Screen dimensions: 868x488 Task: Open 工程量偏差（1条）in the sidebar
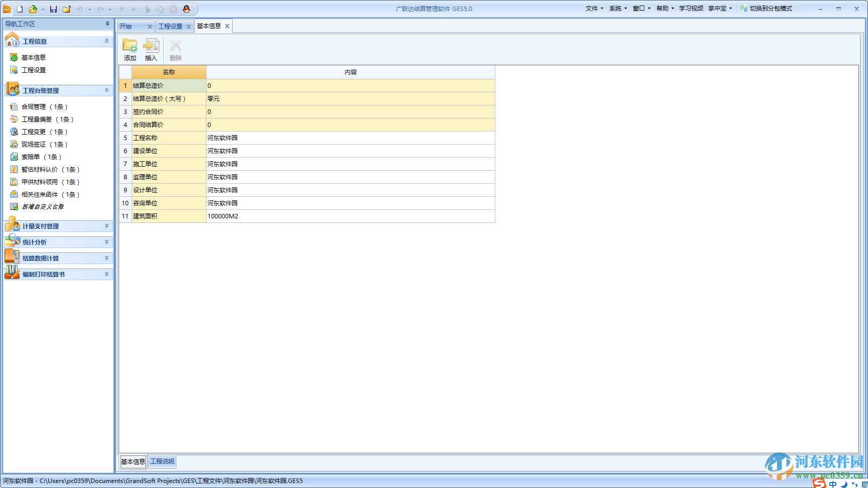pyautogui.click(x=47, y=119)
